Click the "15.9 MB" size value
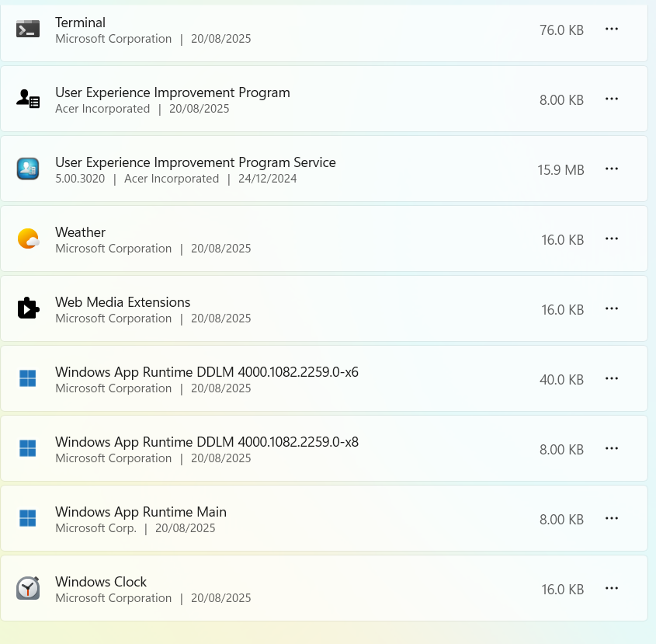This screenshot has width=656, height=644. click(561, 170)
